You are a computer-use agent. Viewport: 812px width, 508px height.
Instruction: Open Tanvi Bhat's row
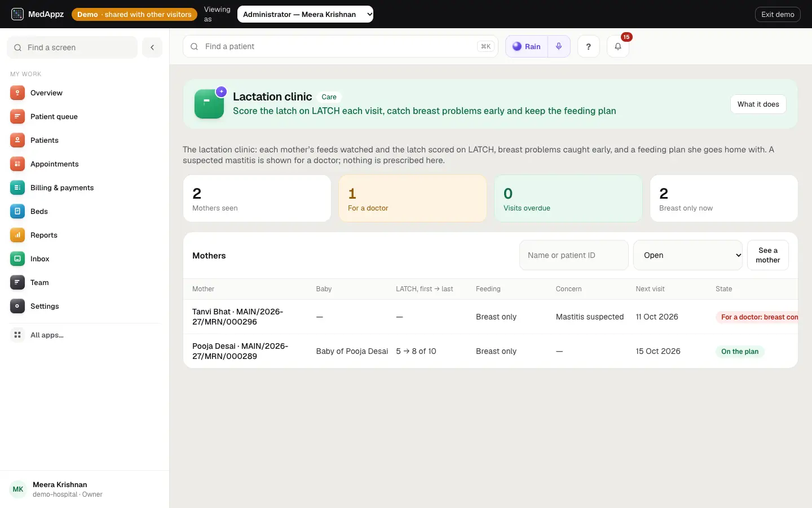491,317
